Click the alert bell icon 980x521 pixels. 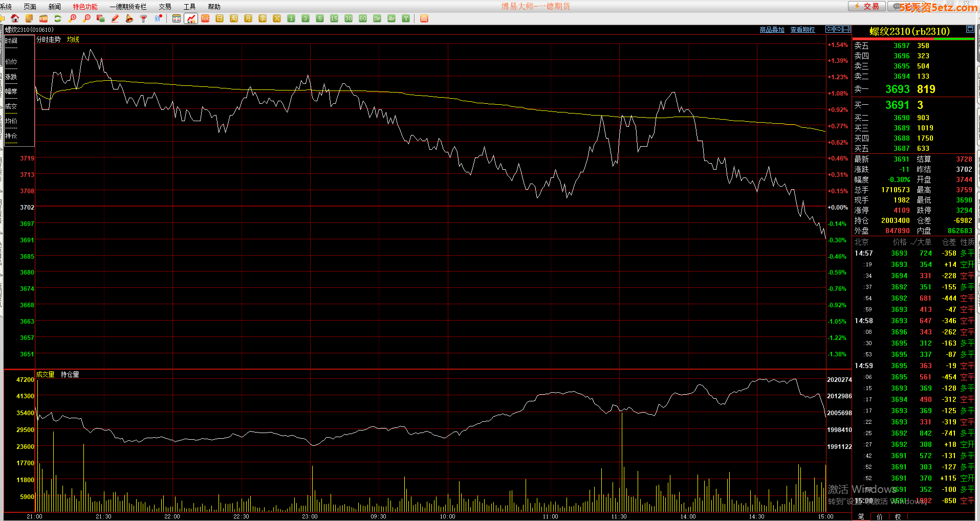[129, 18]
